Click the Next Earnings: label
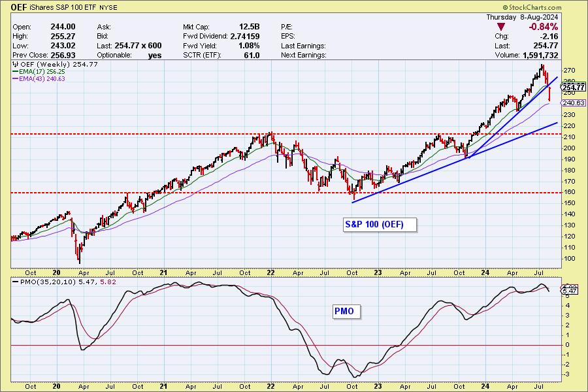The height and width of the screenshot is (392, 588). click(303, 55)
